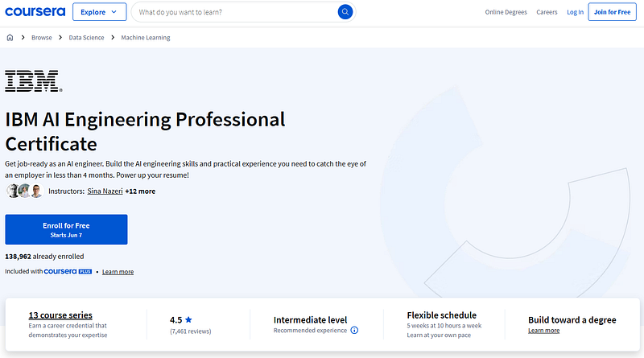This screenshot has width=644, height=358.
Task: Click the '138,962 already enrolled' text
Action: pyautogui.click(x=44, y=256)
